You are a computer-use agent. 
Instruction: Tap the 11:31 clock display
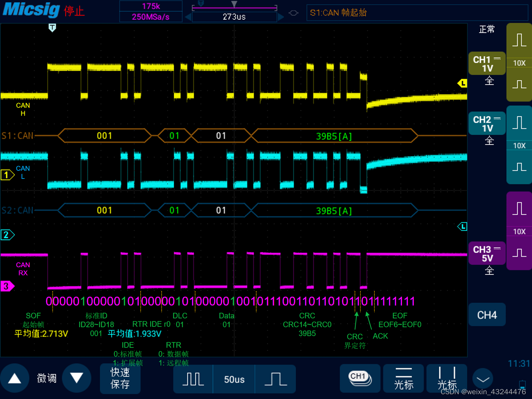(519, 364)
